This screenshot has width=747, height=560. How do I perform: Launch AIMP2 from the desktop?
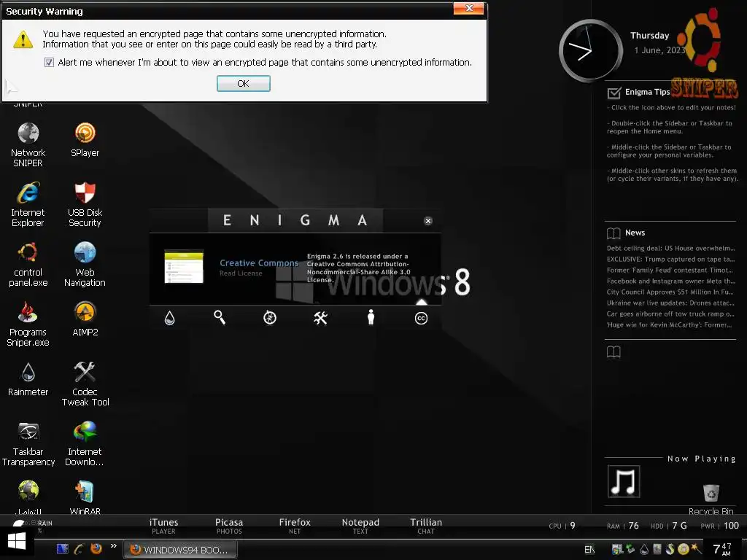point(85,319)
